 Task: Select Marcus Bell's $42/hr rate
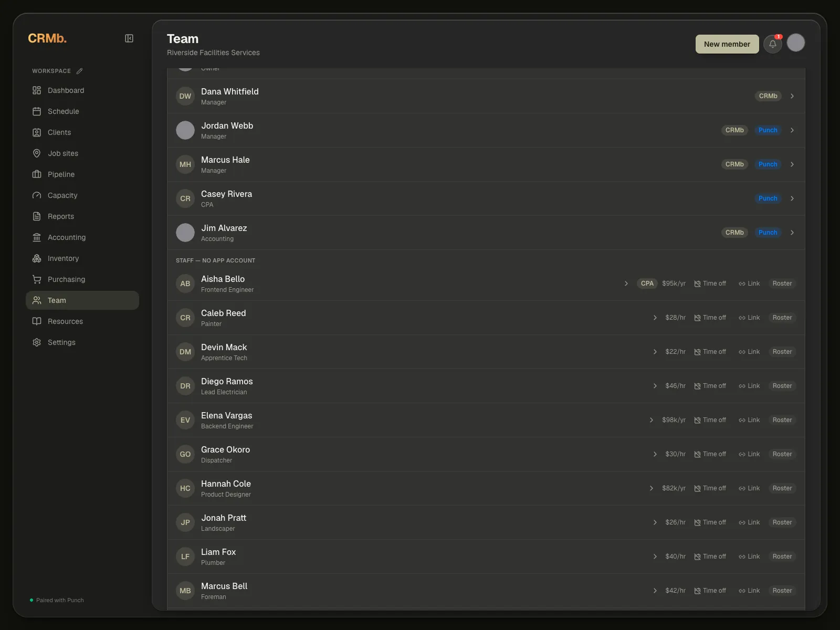[676, 591]
